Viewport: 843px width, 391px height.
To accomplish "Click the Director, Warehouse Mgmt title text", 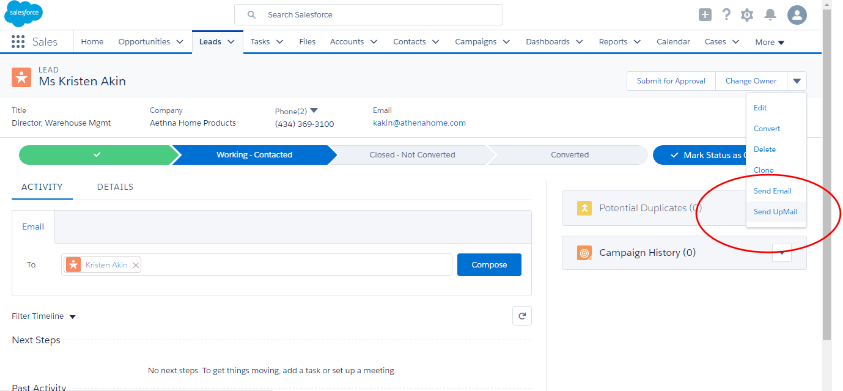I will click(x=61, y=123).
